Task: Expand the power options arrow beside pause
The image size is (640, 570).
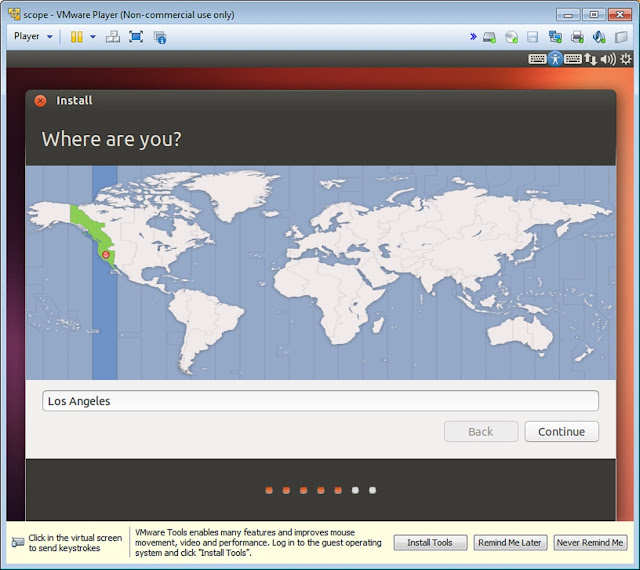Action: pyautogui.click(x=93, y=37)
